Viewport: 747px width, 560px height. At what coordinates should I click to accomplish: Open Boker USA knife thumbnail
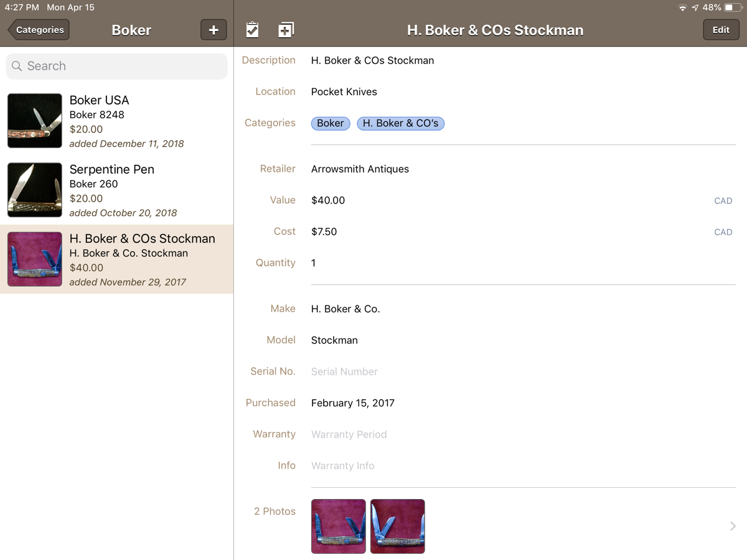click(x=35, y=121)
